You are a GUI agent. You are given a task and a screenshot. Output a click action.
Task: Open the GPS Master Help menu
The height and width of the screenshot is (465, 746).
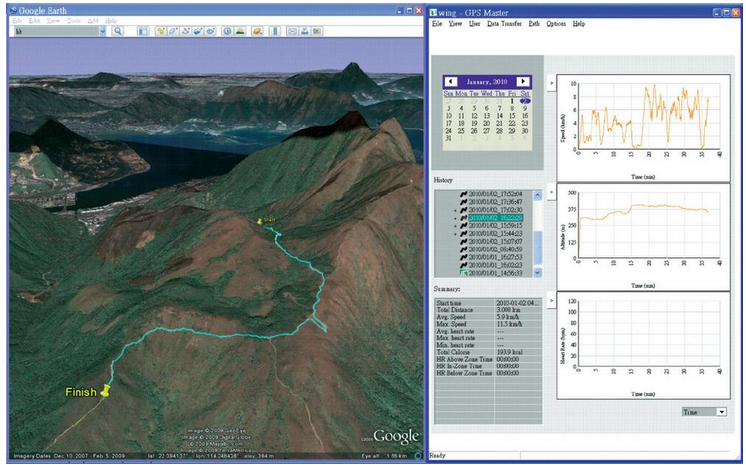(579, 23)
